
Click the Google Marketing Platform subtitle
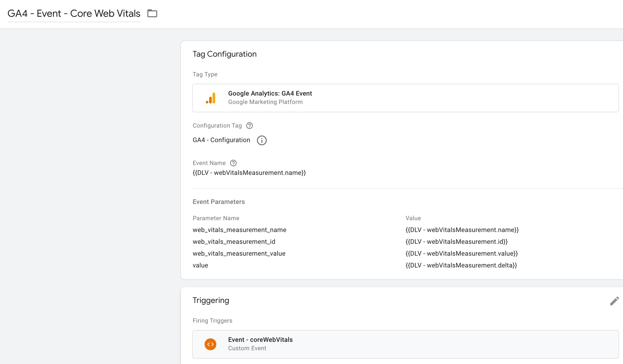pyautogui.click(x=265, y=102)
